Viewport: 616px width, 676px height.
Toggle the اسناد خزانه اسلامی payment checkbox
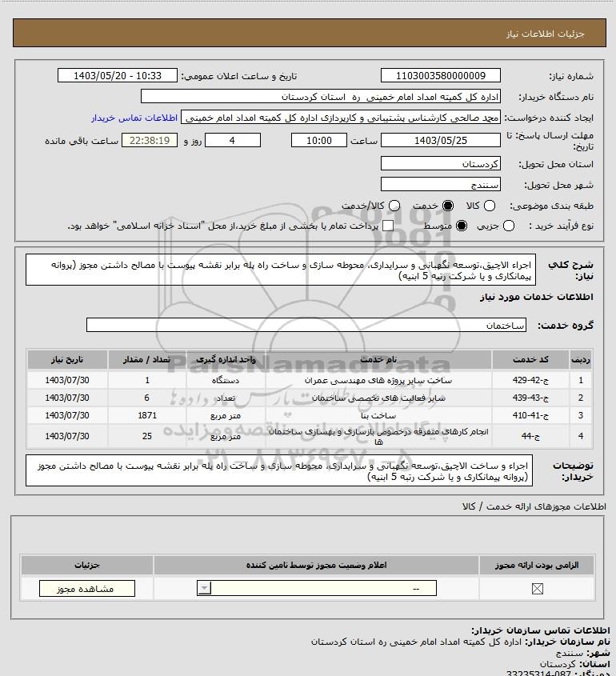pos(388,226)
